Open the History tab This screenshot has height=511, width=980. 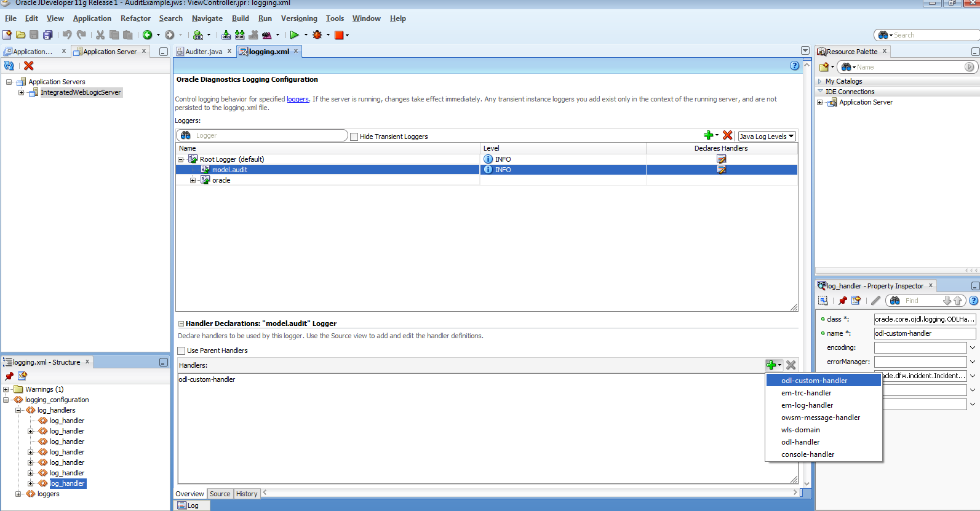pos(247,494)
